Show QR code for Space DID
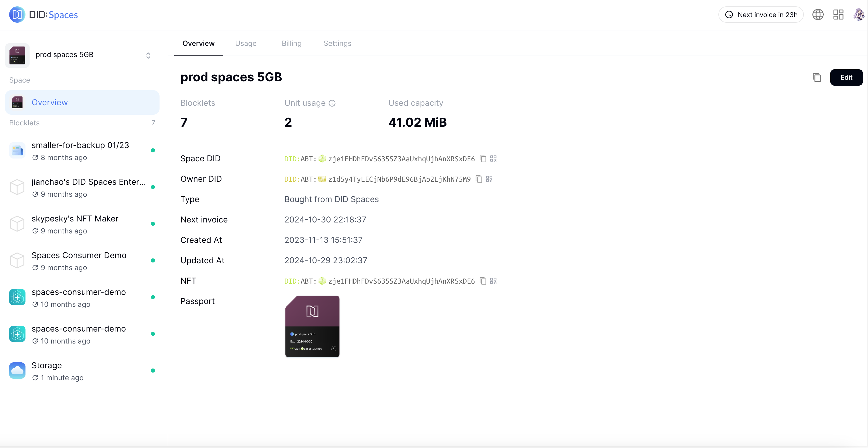Screen dimensions: 868x448 (x=493, y=159)
